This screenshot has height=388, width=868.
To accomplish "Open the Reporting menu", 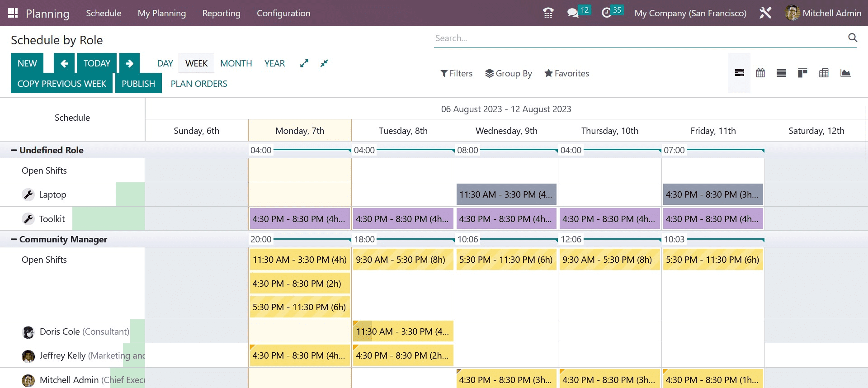I will pos(221,13).
